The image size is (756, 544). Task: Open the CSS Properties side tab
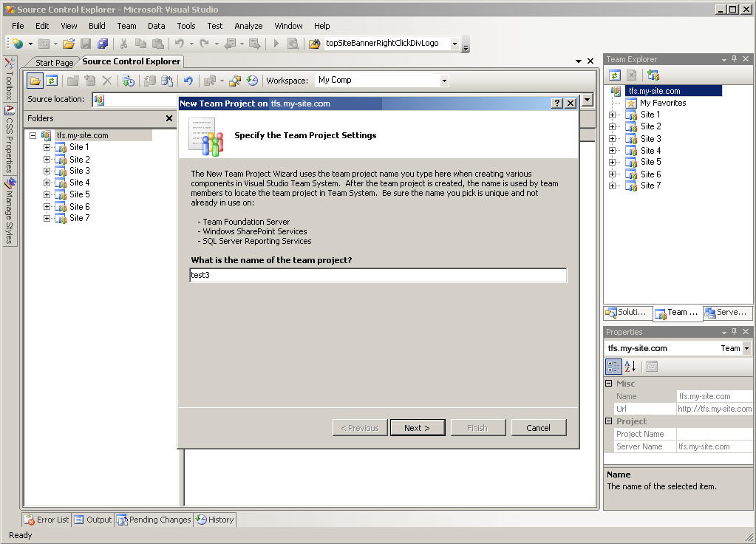pos(9,140)
